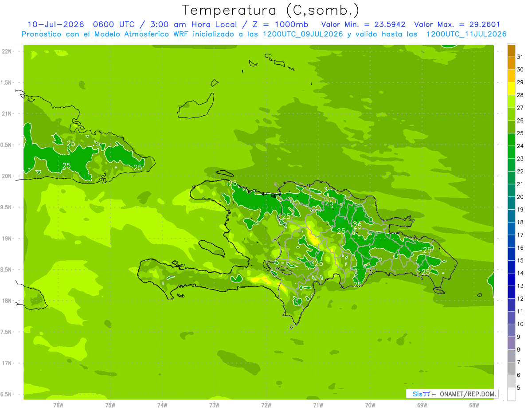Click the legend value '20'

coord(520,197)
